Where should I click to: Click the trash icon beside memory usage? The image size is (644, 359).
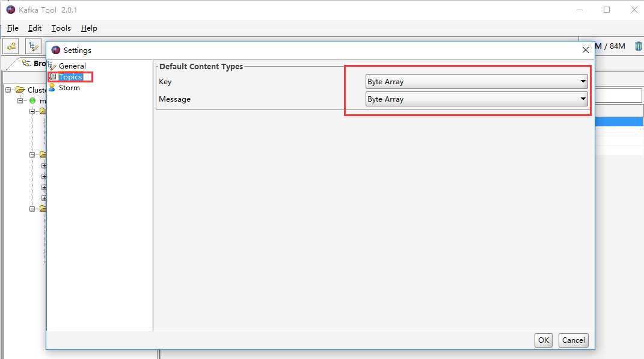pos(638,46)
